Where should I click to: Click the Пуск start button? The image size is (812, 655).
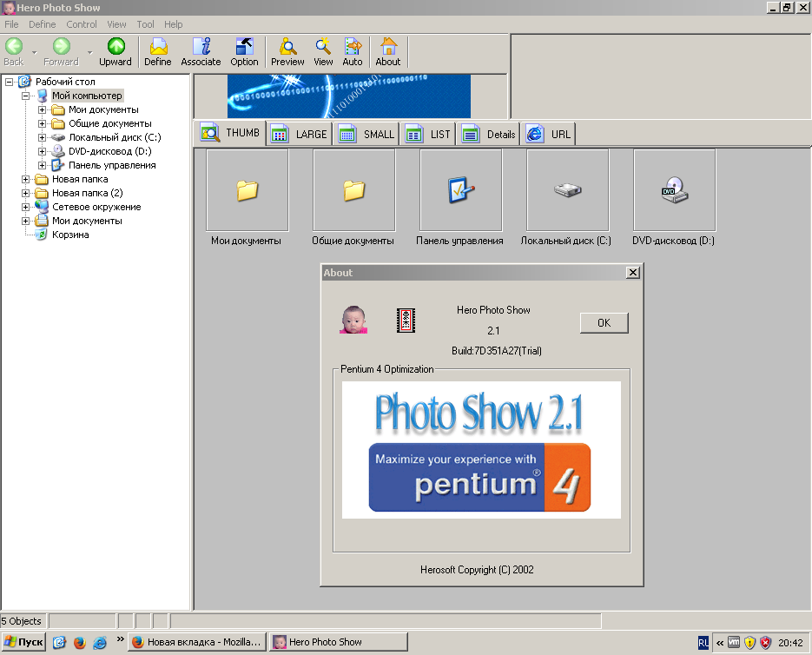pyautogui.click(x=24, y=643)
